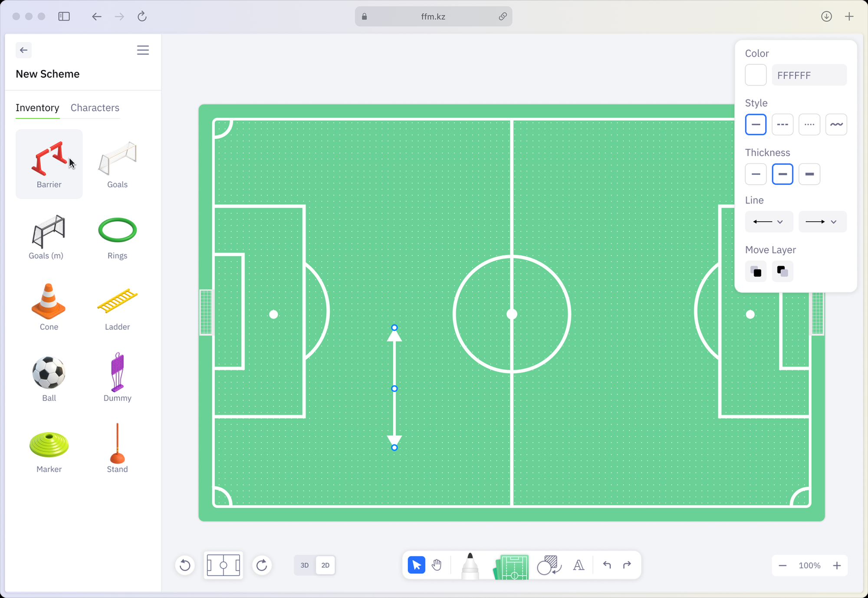Screen dimensions: 868x598
Task: Switch to the Characters tab
Action: coord(95,108)
